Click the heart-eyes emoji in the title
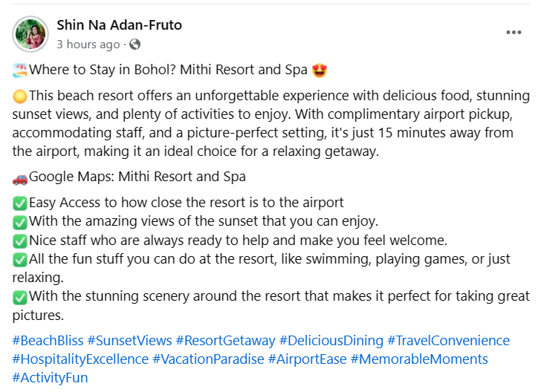The image size is (541, 392). click(321, 71)
